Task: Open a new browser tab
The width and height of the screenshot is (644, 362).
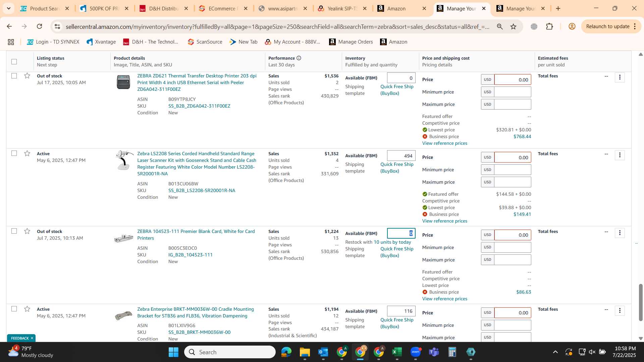Action: point(558,8)
